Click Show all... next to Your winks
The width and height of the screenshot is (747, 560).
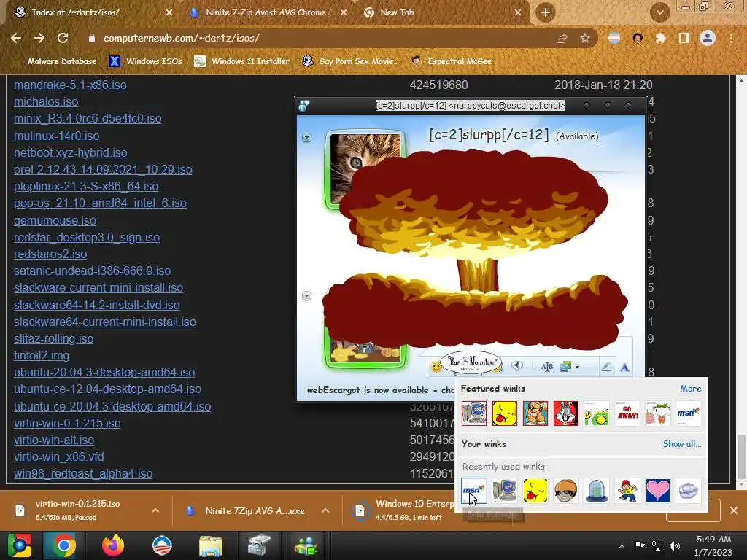coord(682,444)
